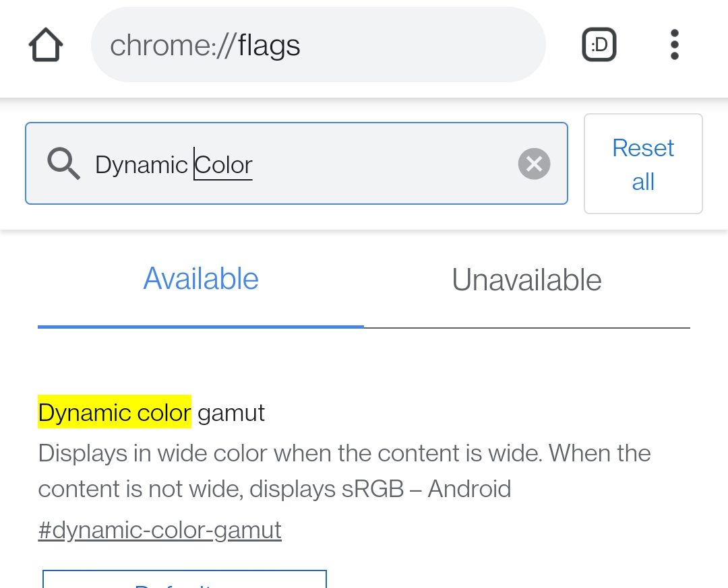Tap the Home icon in the browser toolbar
The height and width of the screenshot is (588, 728).
click(x=46, y=44)
